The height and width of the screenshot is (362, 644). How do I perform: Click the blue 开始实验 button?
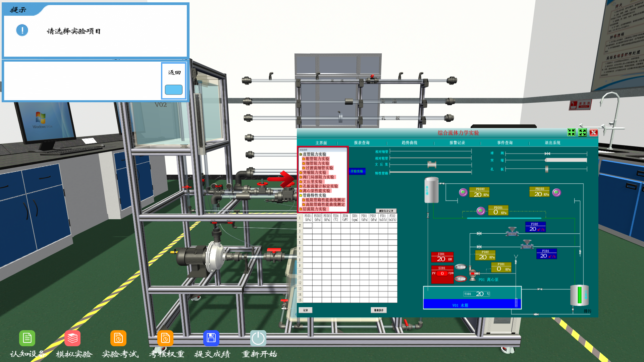(x=357, y=171)
